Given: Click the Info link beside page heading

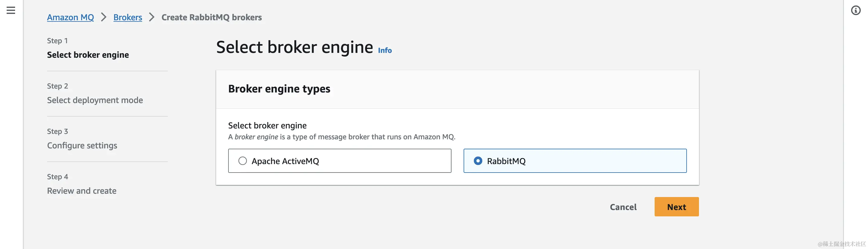Looking at the screenshot, I should 385,50.
